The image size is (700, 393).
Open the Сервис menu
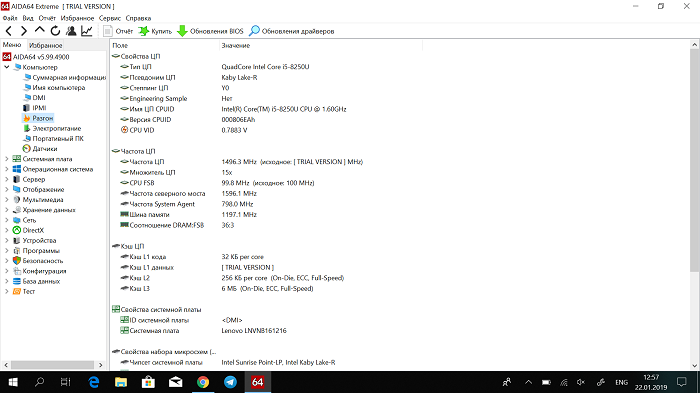pos(110,18)
